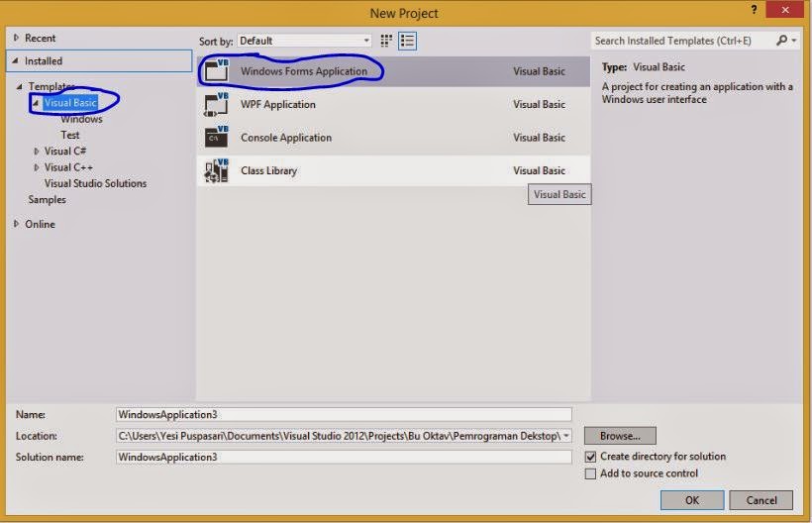This screenshot has width=812, height=523.
Task: Open the help question mark
Action: pyautogui.click(x=754, y=9)
